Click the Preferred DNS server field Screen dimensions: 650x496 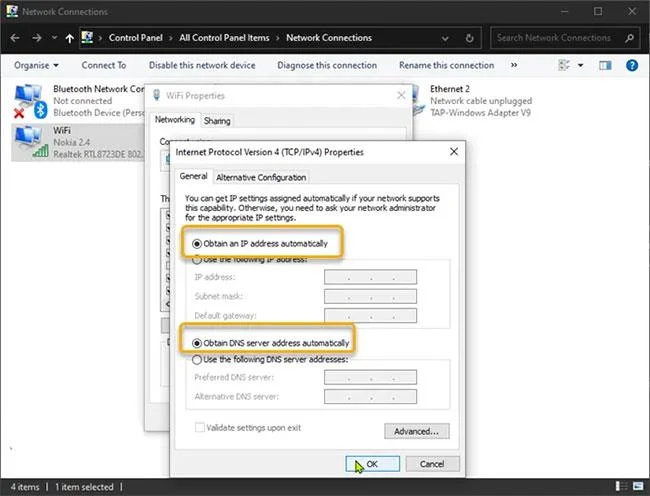point(370,377)
